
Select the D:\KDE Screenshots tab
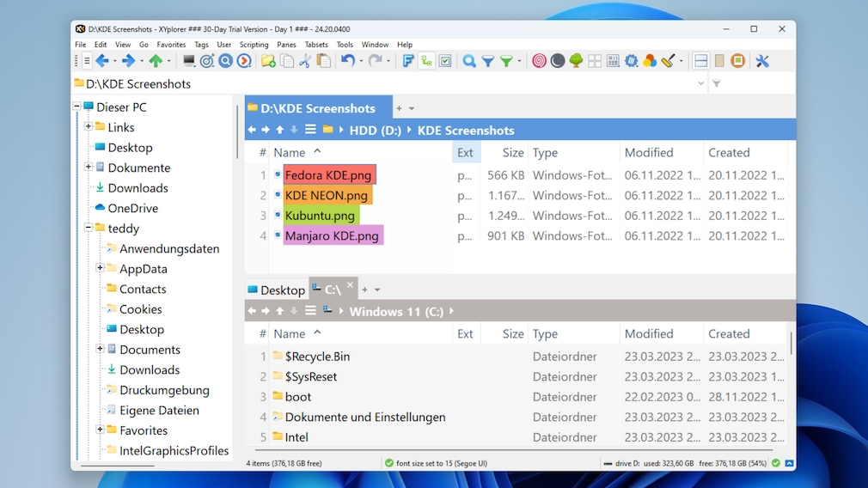(318, 108)
